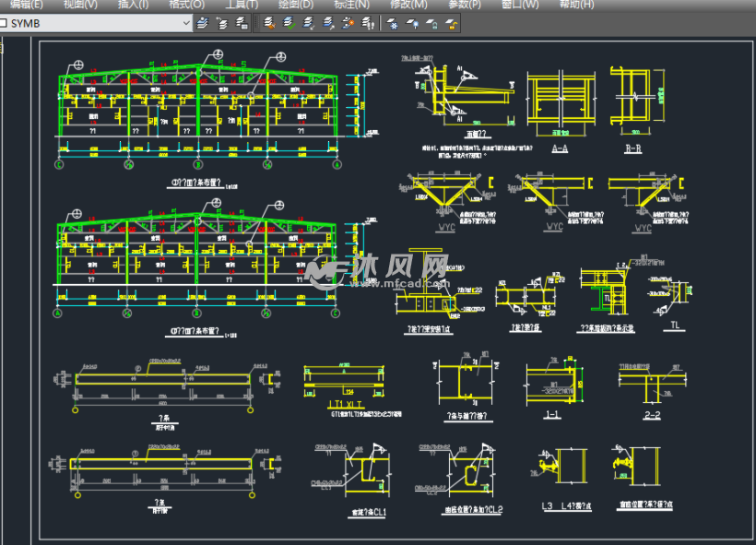
Task: Freeze layer using the snowflake icon
Action: click(392, 23)
